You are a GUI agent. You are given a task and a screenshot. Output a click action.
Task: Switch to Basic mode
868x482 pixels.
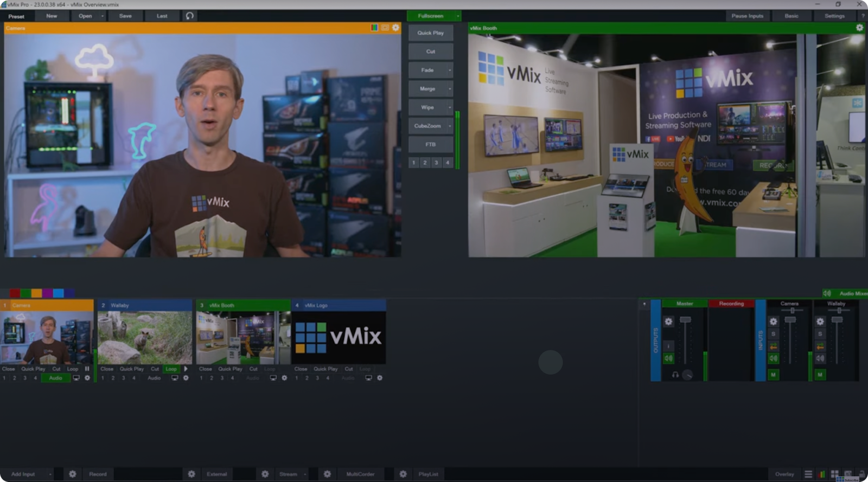(x=792, y=16)
